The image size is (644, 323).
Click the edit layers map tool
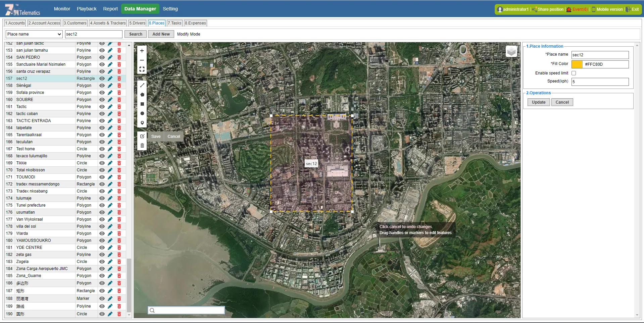(142, 136)
